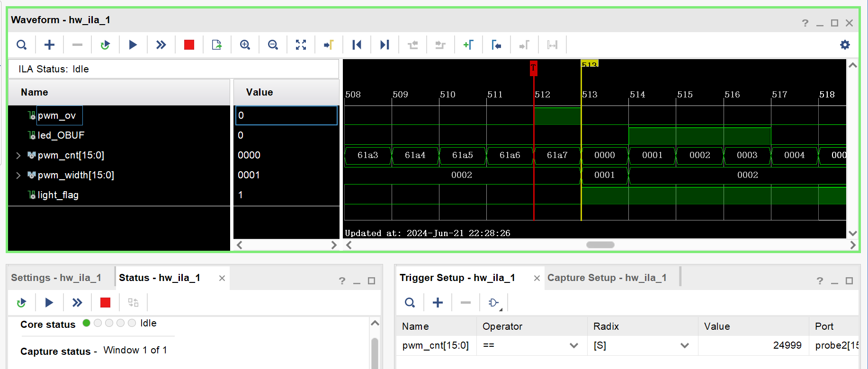Edit trigger Value 24999 field

(x=753, y=345)
